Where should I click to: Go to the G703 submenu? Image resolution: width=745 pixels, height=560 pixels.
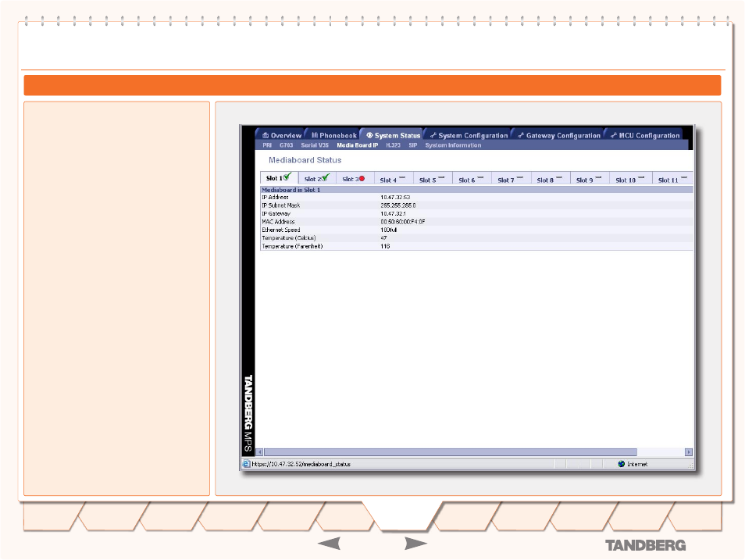[286, 145]
